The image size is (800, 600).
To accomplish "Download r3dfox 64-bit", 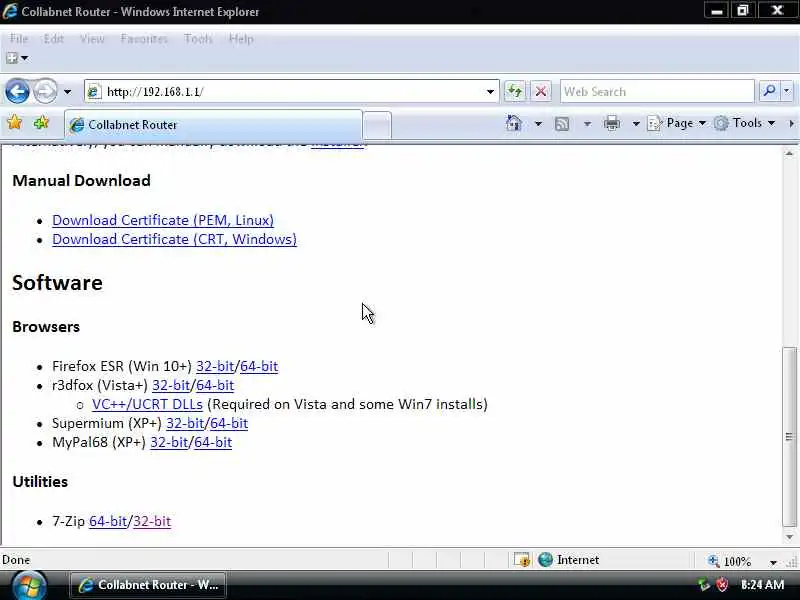I will (x=215, y=385).
